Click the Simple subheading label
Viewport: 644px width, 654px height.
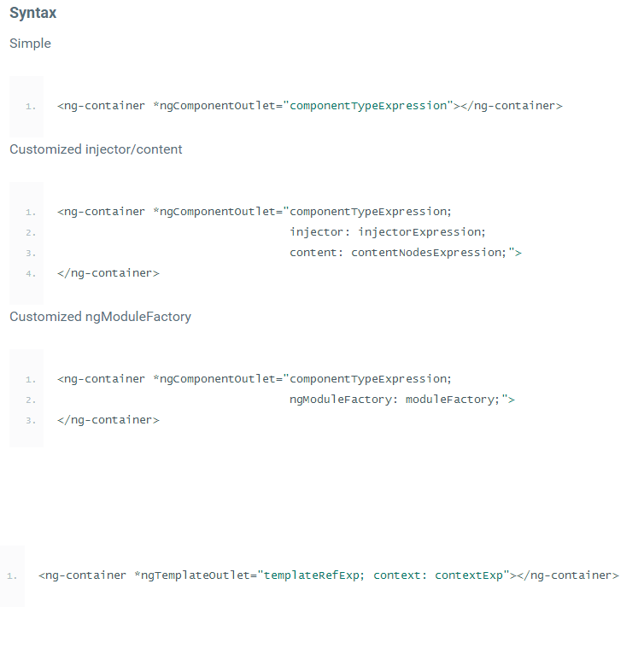(x=30, y=44)
